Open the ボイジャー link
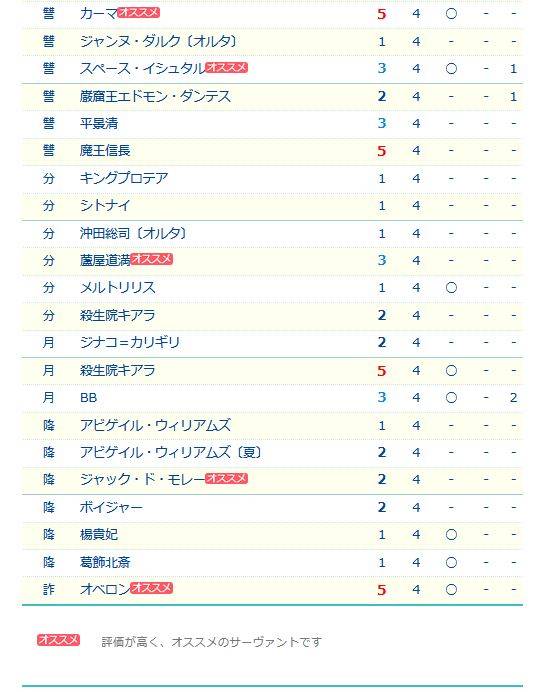This screenshot has height=692, width=544. point(111,508)
